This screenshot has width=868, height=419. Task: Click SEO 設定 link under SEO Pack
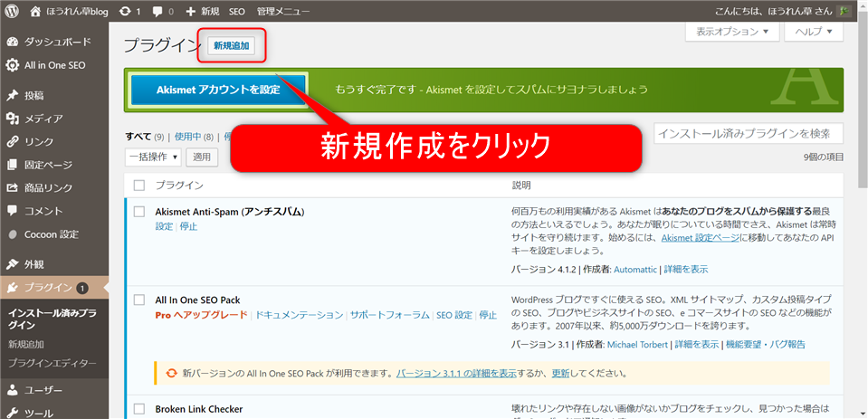click(454, 315)
